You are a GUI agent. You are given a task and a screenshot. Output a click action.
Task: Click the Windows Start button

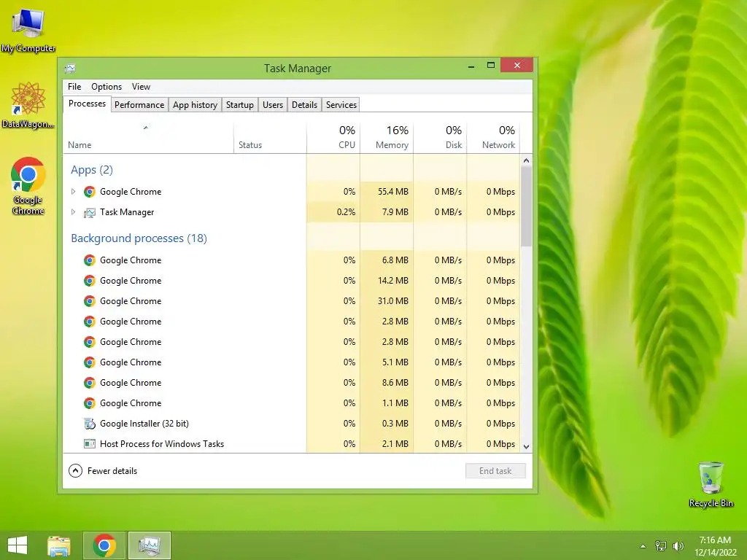click(18, 545)
